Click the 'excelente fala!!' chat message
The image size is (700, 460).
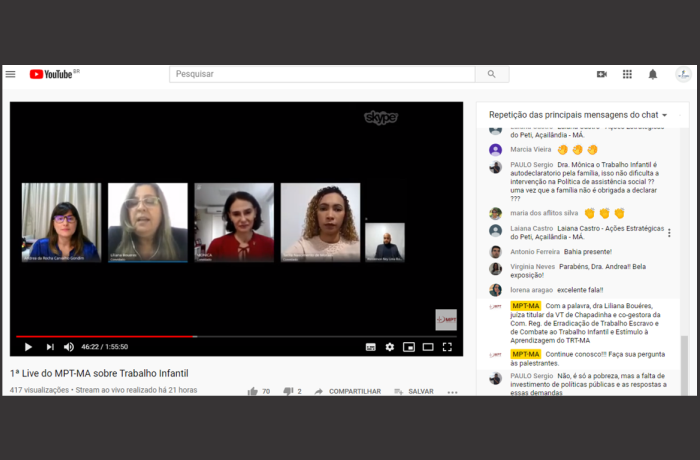(x=580, y=290)
